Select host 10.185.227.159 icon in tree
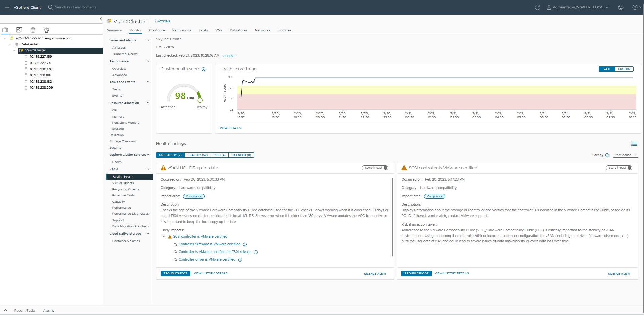The width and height of the screenshot is (644, 315). pyautogui.click(x=26, y=57)
